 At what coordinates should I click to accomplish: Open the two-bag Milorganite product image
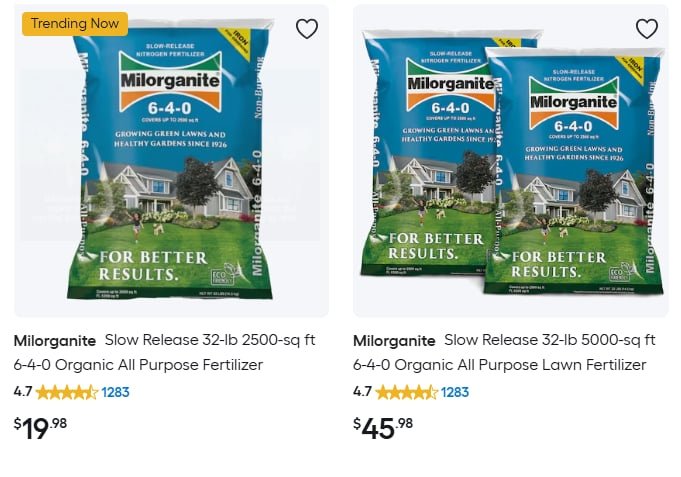click(511, 160)
